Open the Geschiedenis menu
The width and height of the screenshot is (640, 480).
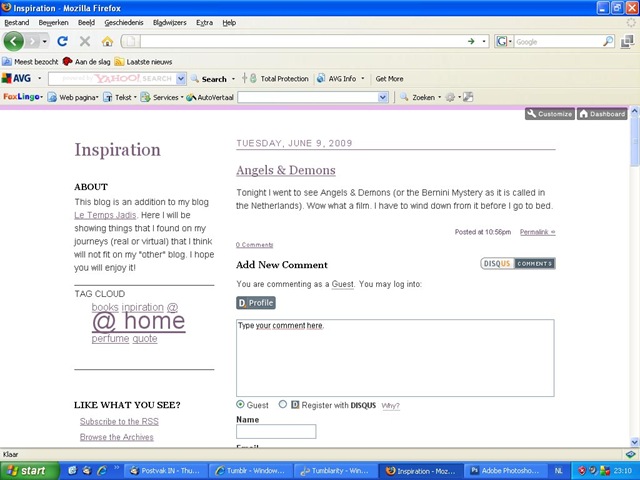click(124, 23)
